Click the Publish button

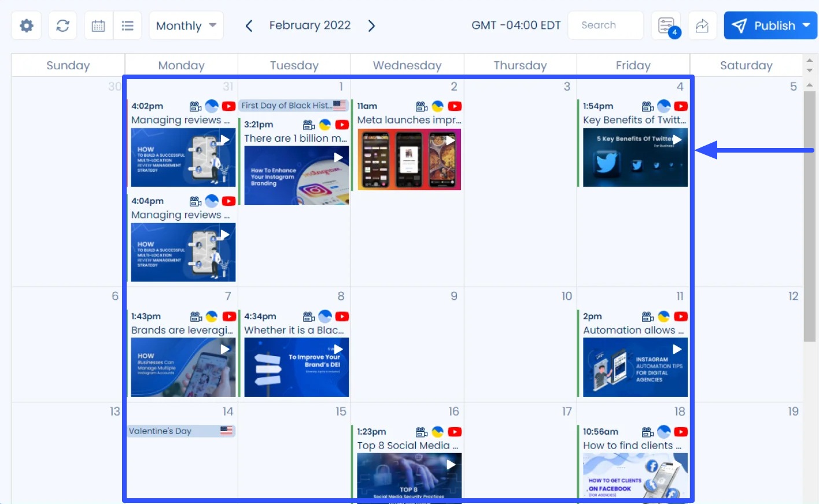point(763,26)
